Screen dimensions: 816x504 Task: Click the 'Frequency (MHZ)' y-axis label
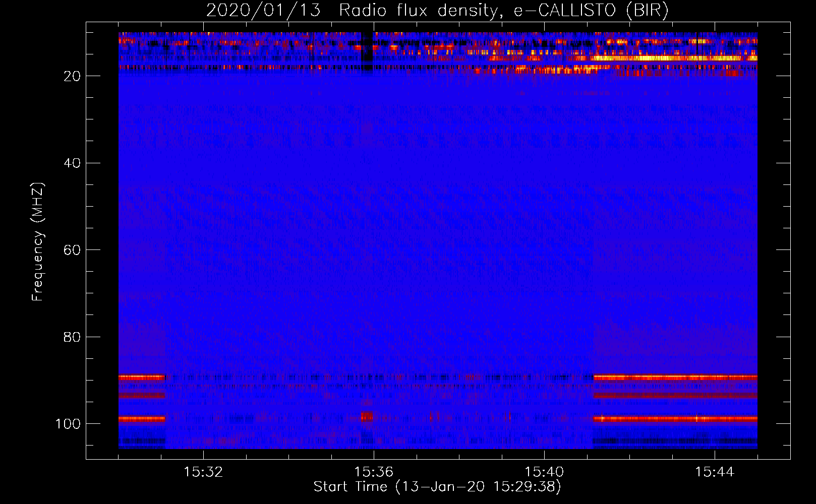(x=38, y=242)
